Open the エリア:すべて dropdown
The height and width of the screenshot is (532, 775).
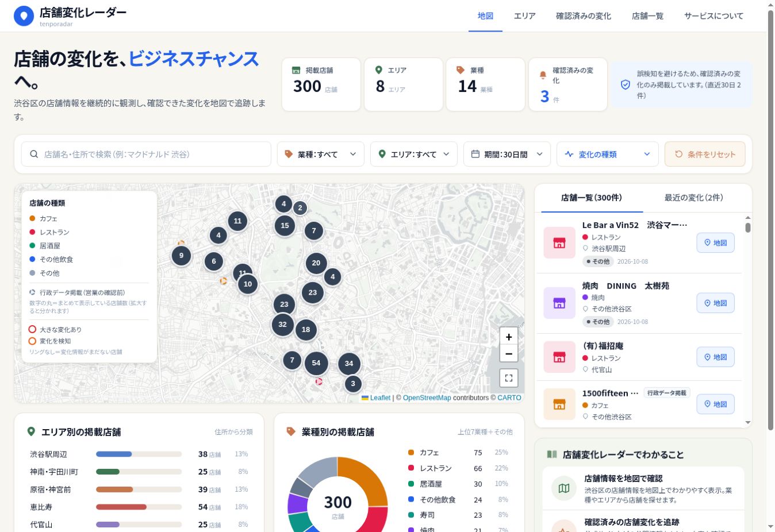point(414,154)
